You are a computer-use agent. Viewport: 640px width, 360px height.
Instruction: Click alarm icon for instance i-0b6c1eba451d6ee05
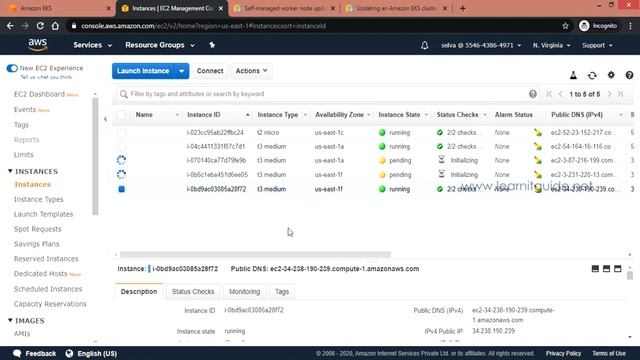[x=538, y=175]
